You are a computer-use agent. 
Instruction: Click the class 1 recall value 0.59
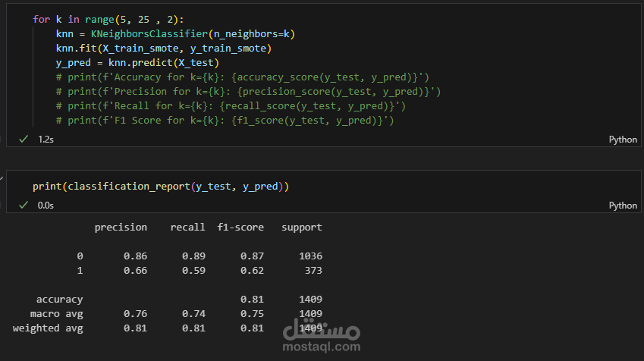click(x=193, y=270)
